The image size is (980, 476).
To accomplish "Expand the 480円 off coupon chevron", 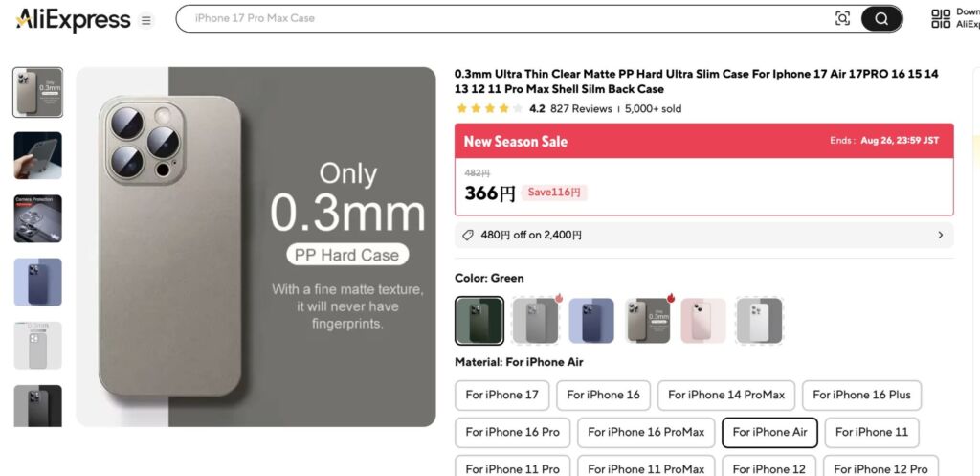I will [x=941, y=236].
